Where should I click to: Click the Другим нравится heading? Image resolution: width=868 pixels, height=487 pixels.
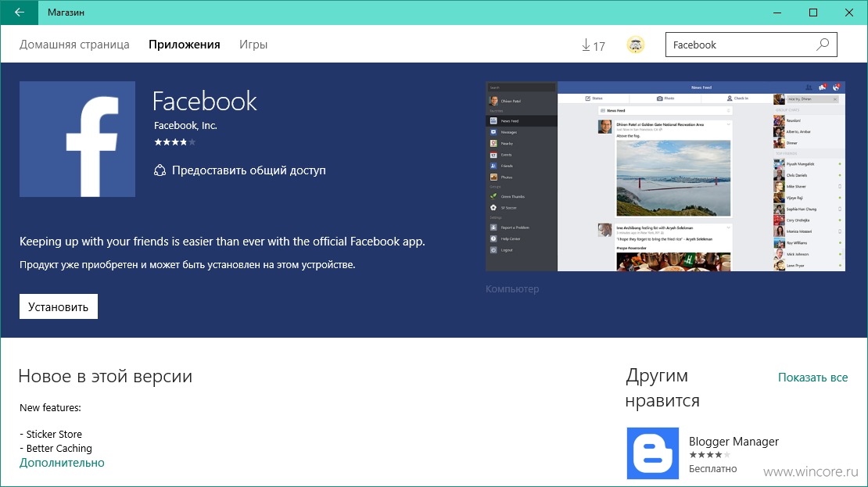(662, 388)
